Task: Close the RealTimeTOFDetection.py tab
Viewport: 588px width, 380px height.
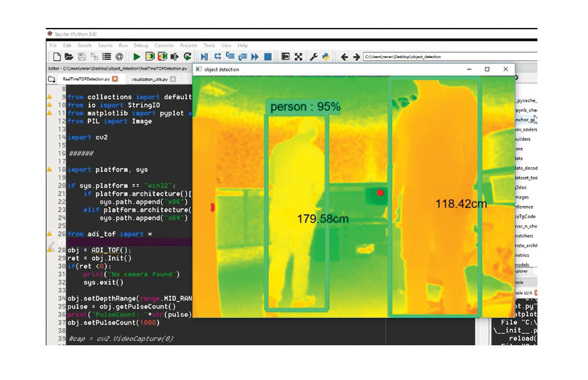Action: [115, 79]
